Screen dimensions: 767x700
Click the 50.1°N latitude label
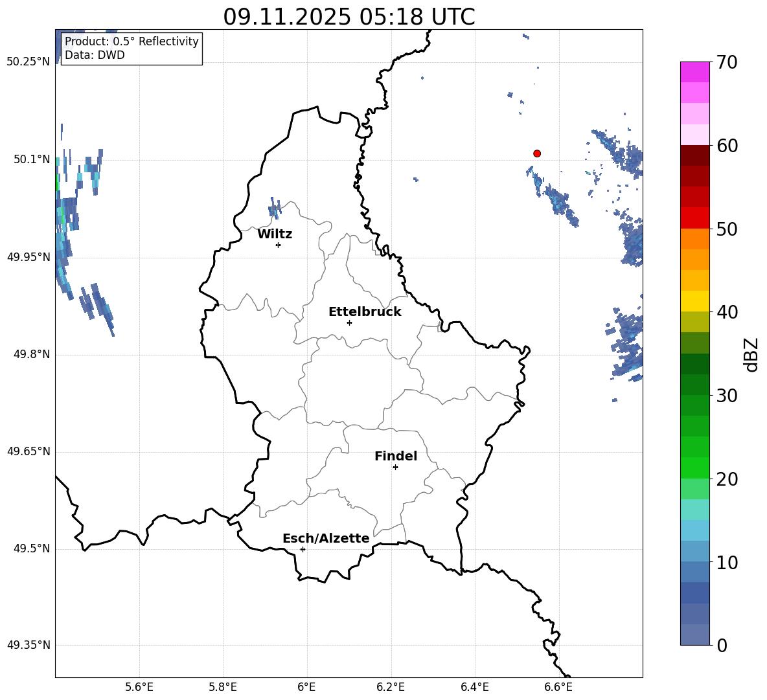pos(31,159)
